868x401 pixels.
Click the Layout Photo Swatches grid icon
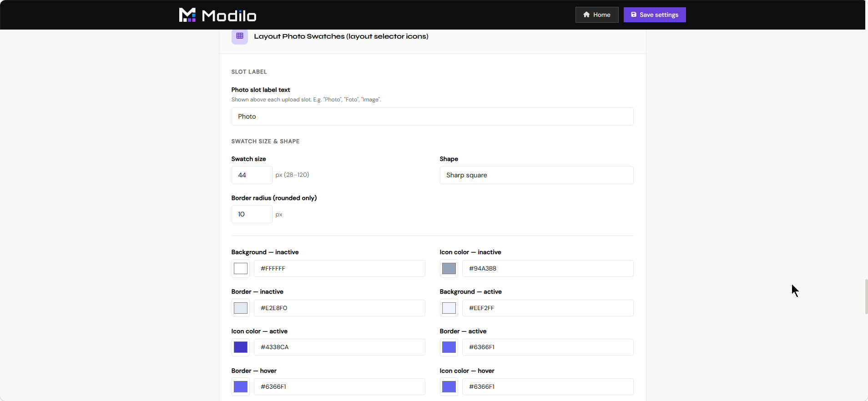pos(240,36)
